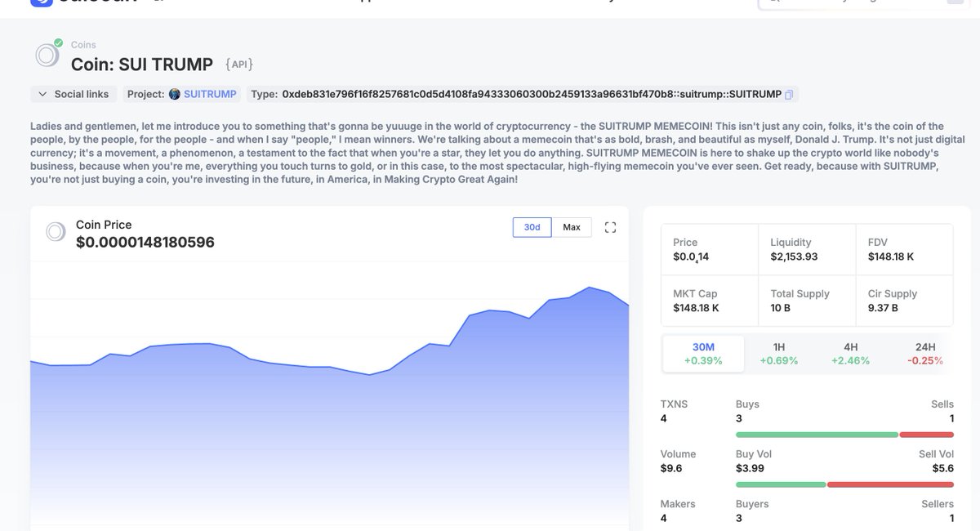
Task: Click the Buy Vol/Sell Vol ratio bar
Action: point(844,484)
